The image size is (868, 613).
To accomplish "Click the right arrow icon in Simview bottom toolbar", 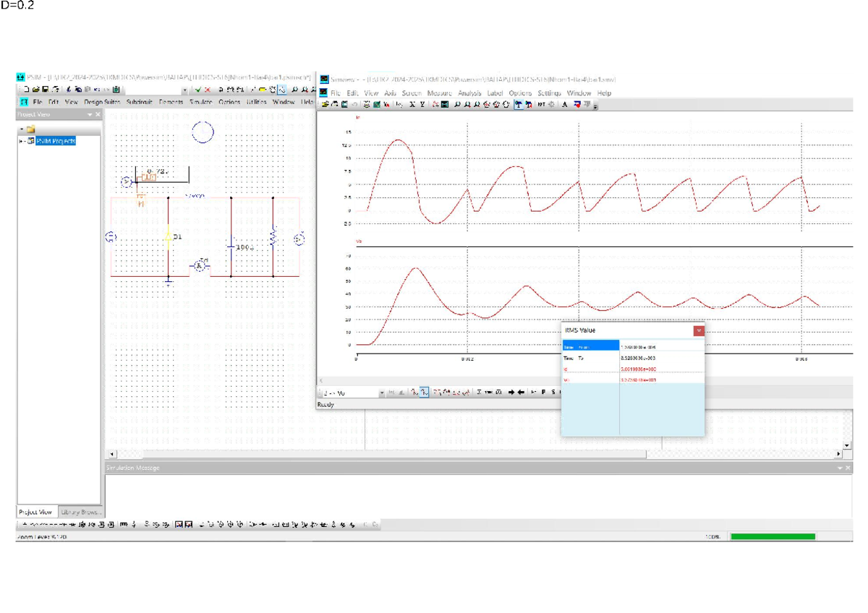I will [511, 393].
